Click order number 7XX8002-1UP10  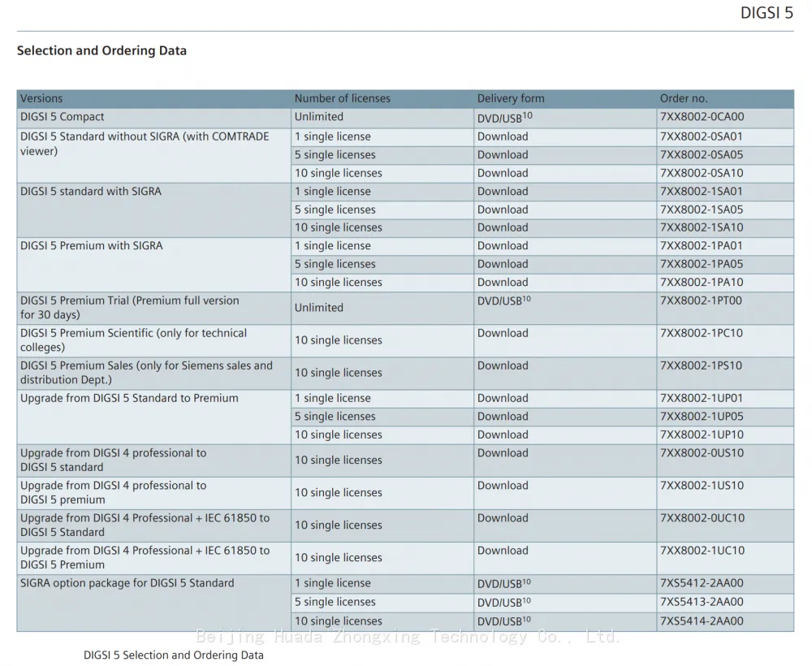702,435
